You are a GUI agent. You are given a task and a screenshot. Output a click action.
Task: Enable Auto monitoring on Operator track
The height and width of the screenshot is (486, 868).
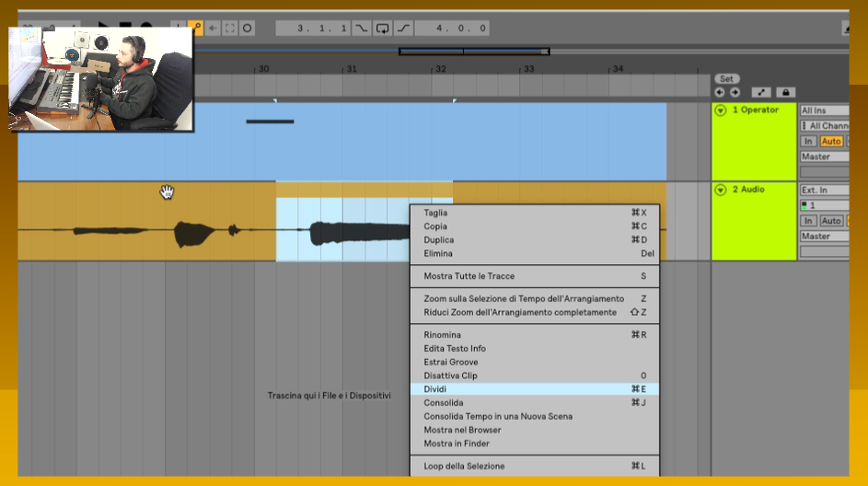tap(830, 142)
